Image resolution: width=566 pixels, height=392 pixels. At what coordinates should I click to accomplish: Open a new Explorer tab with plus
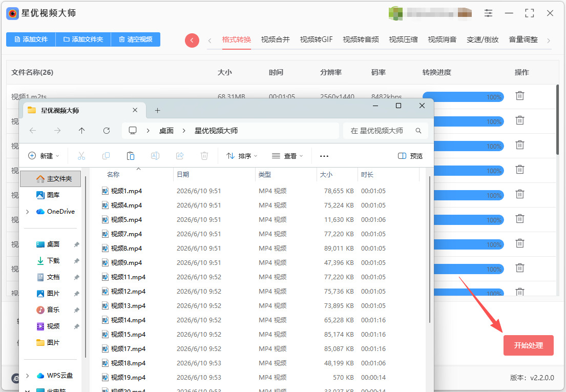pos(157,111)
